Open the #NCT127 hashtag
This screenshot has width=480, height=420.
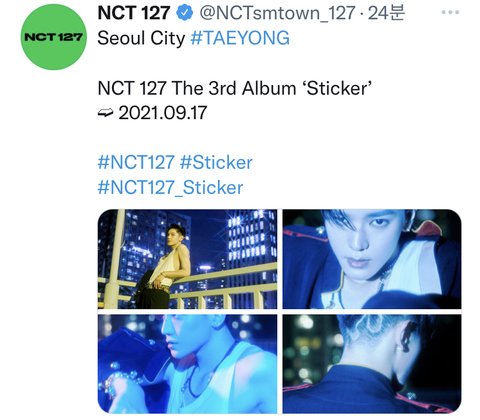[x=136, y=162]
